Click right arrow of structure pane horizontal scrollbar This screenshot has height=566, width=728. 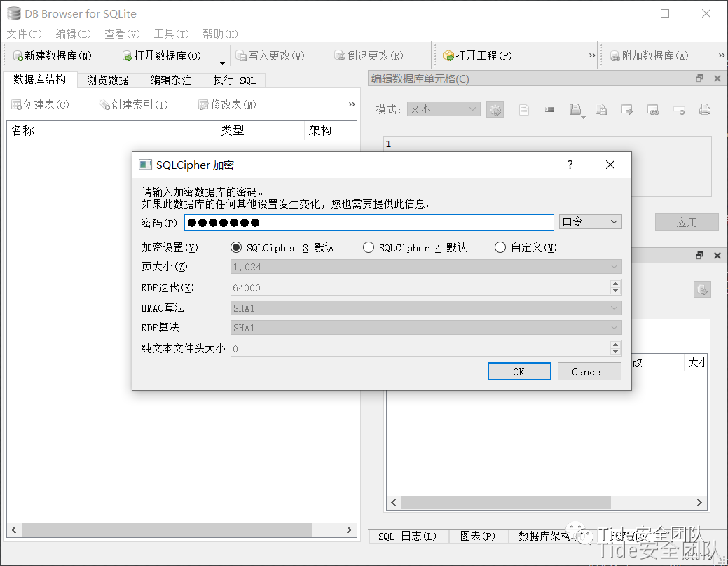click(x=349, y=530)
